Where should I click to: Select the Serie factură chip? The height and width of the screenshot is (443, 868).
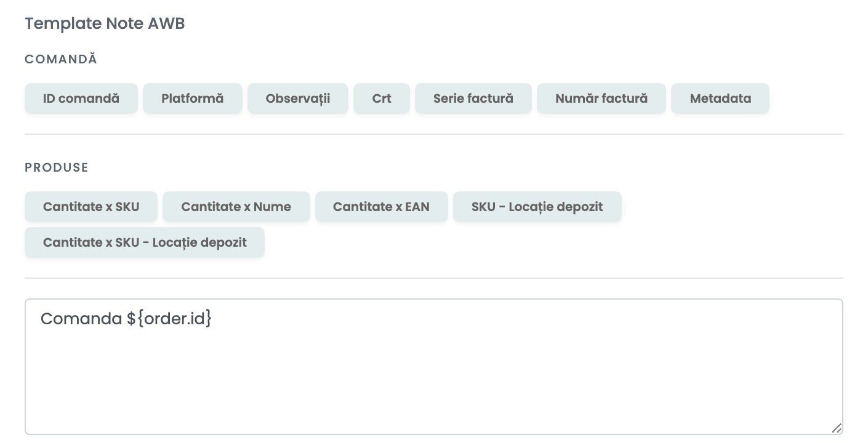point(473,98)
